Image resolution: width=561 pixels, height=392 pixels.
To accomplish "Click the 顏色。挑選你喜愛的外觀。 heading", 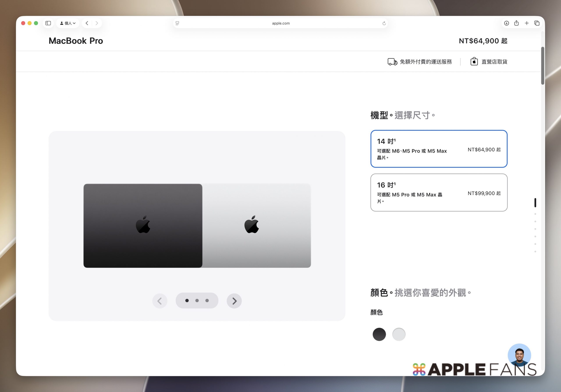I will (x=421, y=293).
